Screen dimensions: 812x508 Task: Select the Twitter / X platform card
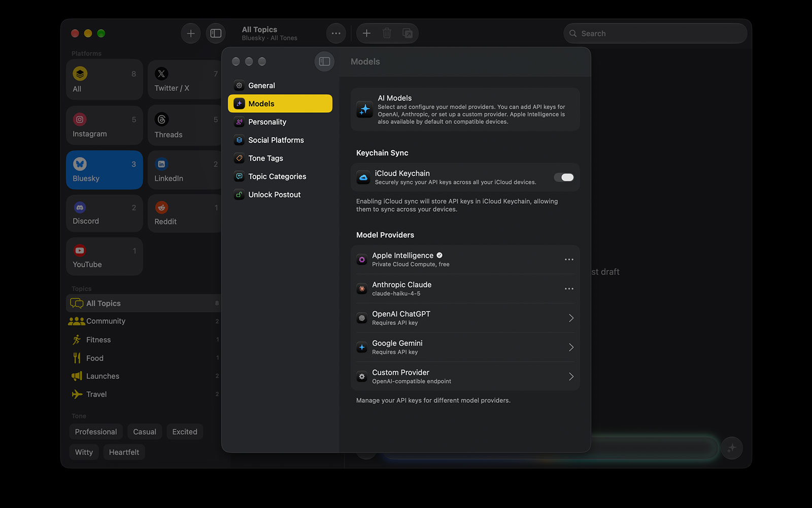pos(185,80)
